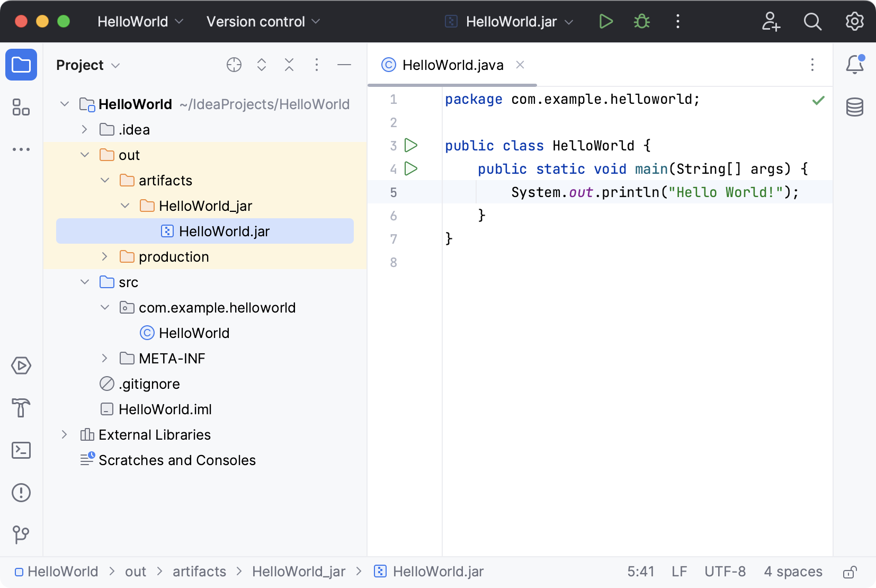Screen dimensions: 876x588
Task: Select opened file with crosshair icon
Action: pyautogui.click(x=234, y=65)
